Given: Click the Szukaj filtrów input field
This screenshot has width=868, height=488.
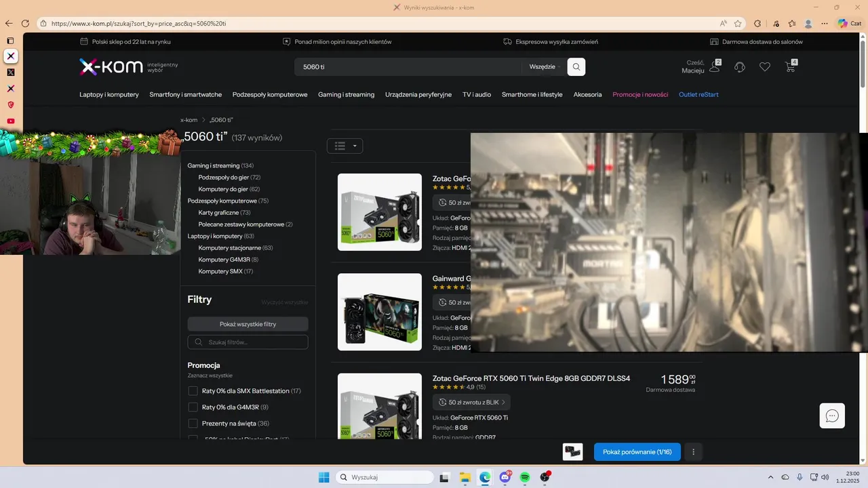Looking at the screenshot, I should pos(248,342).
